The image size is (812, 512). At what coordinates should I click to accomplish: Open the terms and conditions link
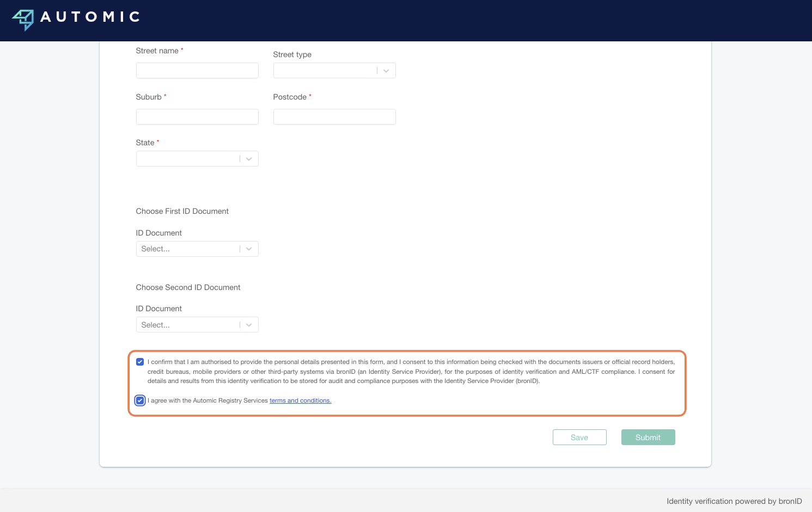[300, 400]
